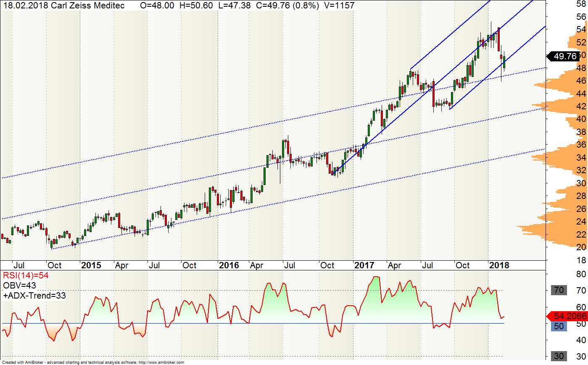Click price axis value '22'
The height and width of the screenshot is (365, 588).
582,234
